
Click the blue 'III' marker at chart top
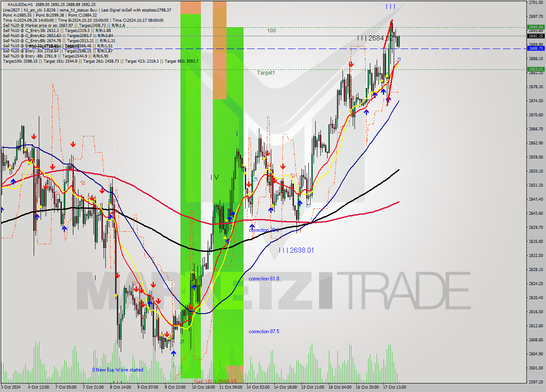click(390, 6)
